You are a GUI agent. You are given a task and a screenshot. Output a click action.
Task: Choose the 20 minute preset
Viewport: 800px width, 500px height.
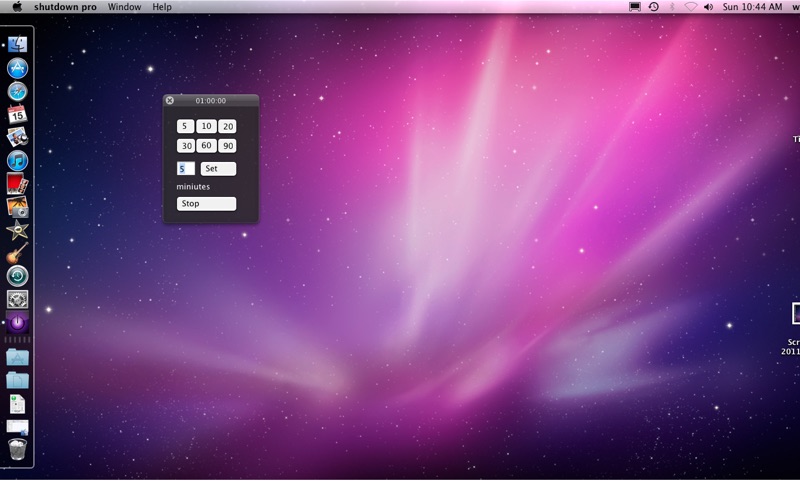click(228, 126)
